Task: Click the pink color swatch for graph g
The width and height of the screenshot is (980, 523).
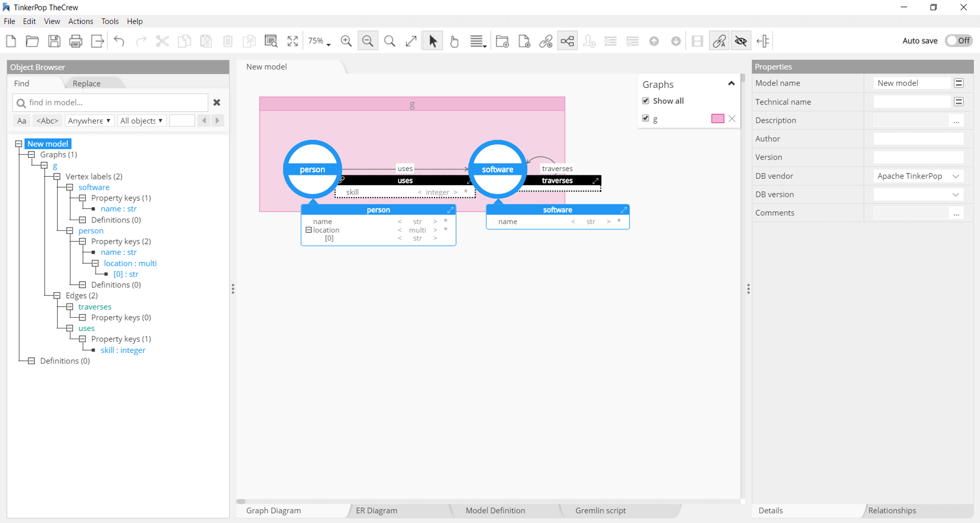Action: click(x=717, y=119)
